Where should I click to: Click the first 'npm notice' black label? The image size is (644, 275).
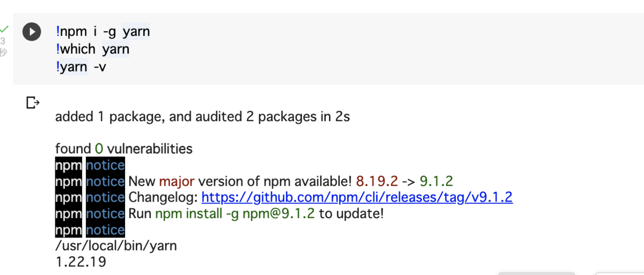[90, 165]
